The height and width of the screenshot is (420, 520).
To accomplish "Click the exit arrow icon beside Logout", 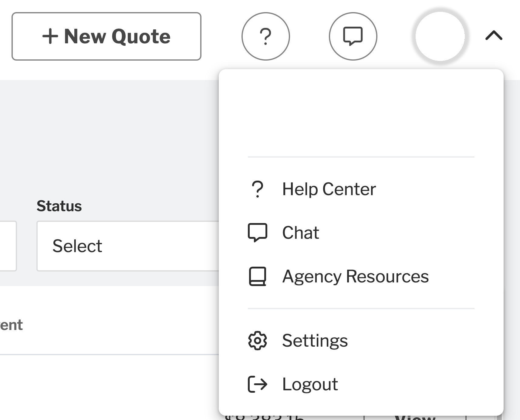I will [x=258, y=384].
